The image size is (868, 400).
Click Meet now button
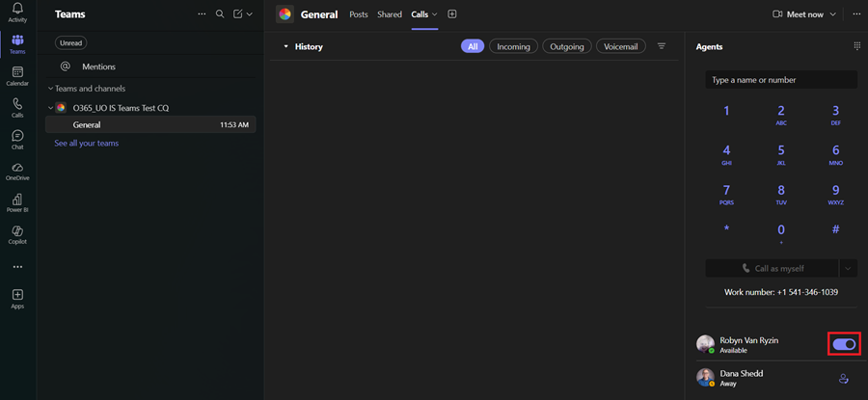798,14
